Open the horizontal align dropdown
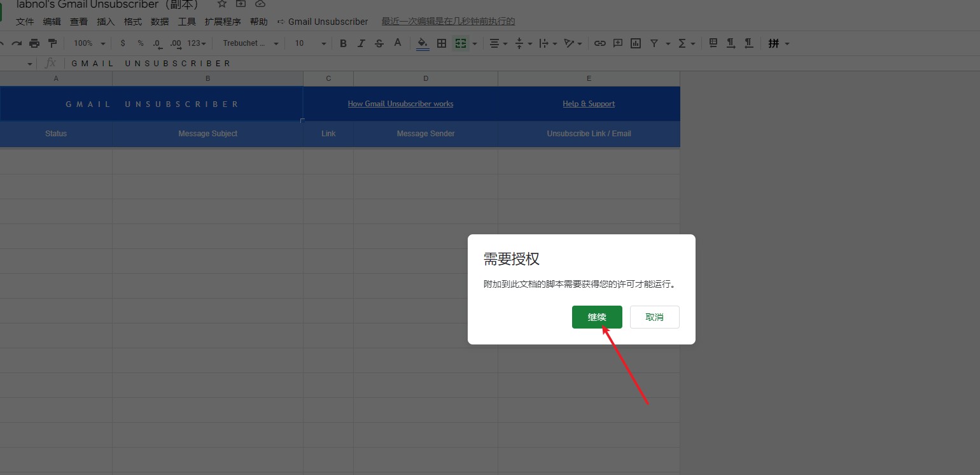The width and height of the screenshot is (980, 475). coord(498,43)
